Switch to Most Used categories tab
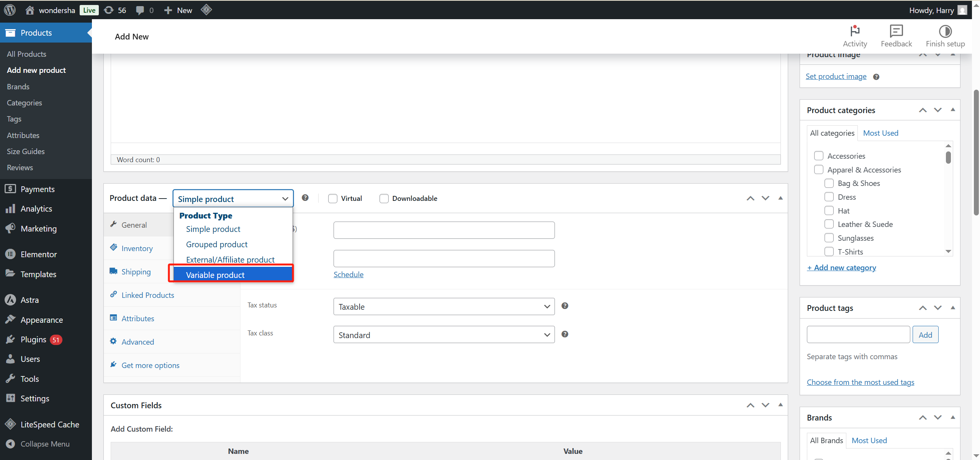980x460 pixels. tap(880, 133)
